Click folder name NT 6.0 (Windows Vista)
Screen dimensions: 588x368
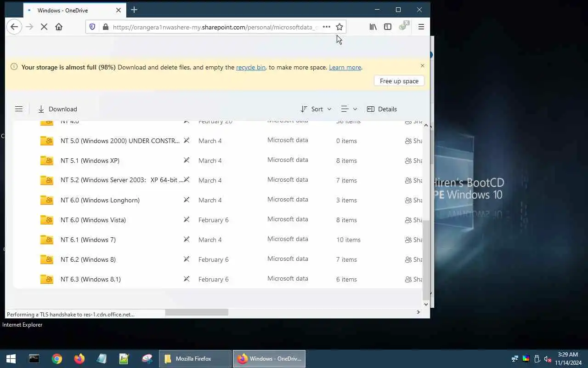pos(93,220)
